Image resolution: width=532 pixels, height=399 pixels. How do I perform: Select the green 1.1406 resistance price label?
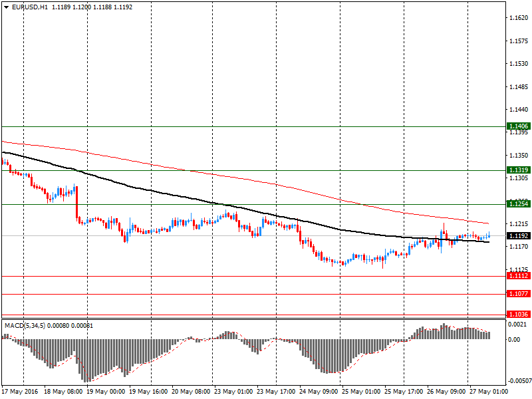(x=519, y=126)
